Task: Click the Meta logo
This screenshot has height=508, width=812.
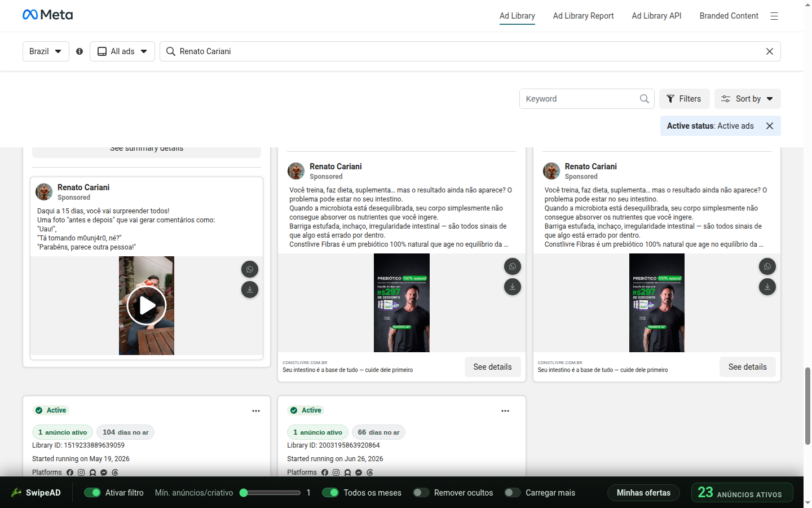Action: click(47, 15)
